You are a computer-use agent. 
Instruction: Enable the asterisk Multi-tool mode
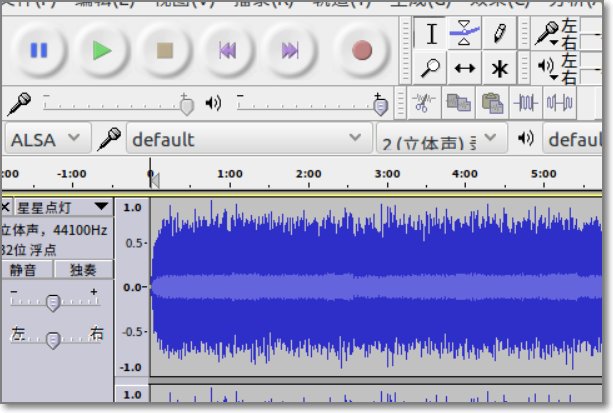[x=498, y=68]
